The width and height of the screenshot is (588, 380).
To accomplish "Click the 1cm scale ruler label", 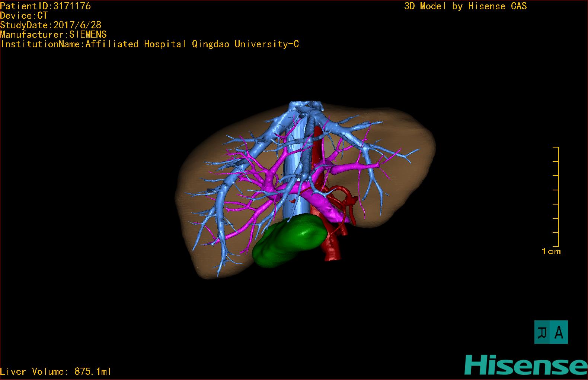I will pyautogui.click(x=551, y=251).
